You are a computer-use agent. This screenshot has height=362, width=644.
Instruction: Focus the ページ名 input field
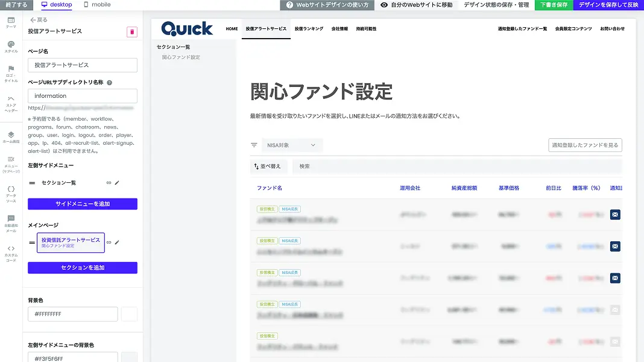[83, 65]
